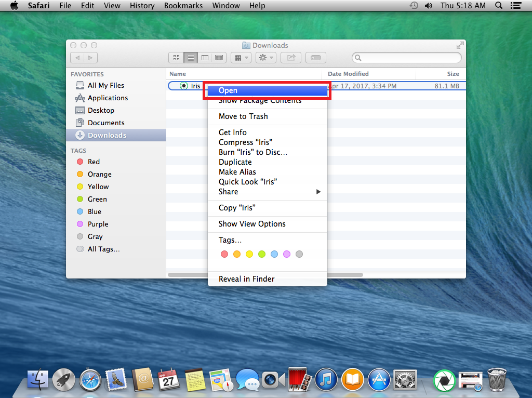Open System Preferences gear in Dock

pos(405,380)
